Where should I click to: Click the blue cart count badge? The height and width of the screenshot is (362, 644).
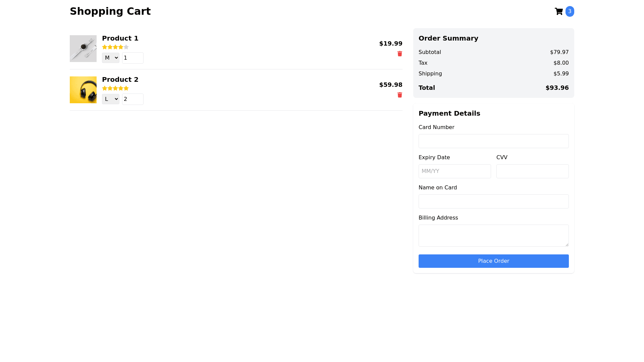(570, 11)
